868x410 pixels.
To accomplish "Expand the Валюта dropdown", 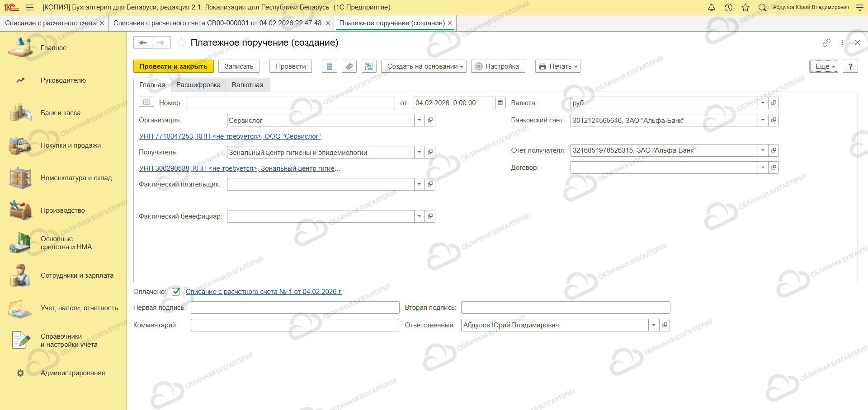I will pyautogui.click(x=763, y=103).
